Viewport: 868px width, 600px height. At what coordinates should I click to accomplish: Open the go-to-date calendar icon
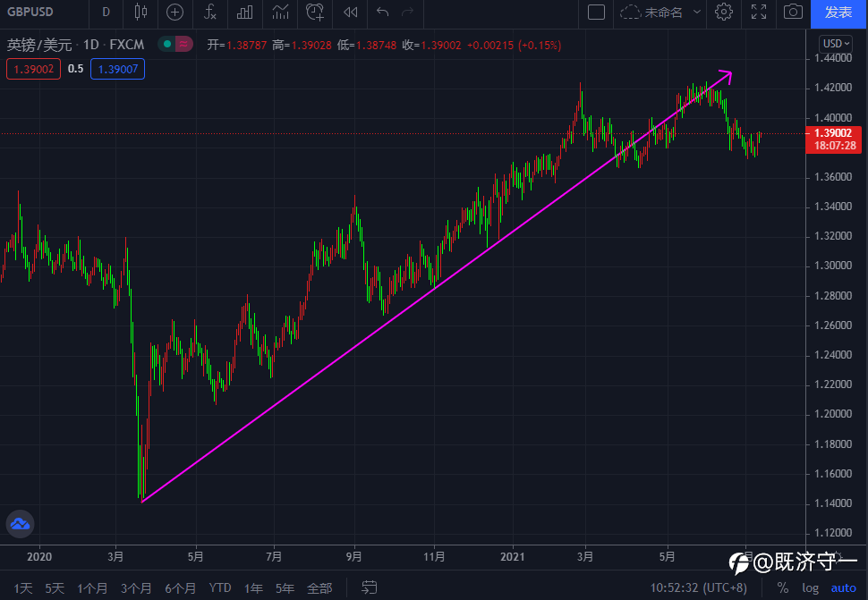370,587
